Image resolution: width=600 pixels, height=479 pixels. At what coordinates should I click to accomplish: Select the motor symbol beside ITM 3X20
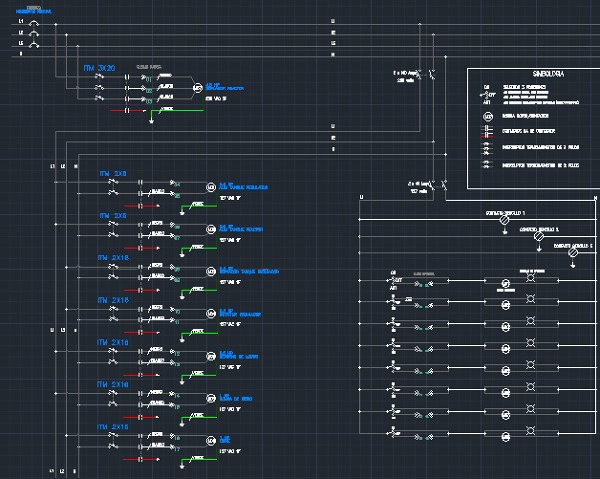[x=198, y=87]
